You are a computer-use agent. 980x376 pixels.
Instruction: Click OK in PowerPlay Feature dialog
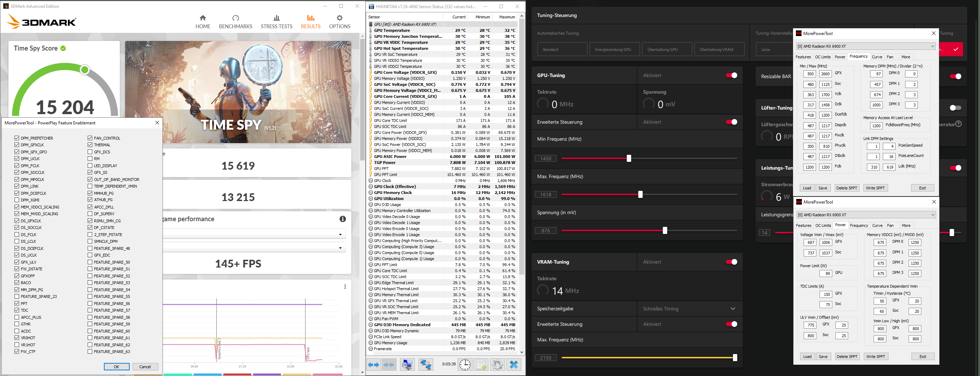tap(116, 366)
